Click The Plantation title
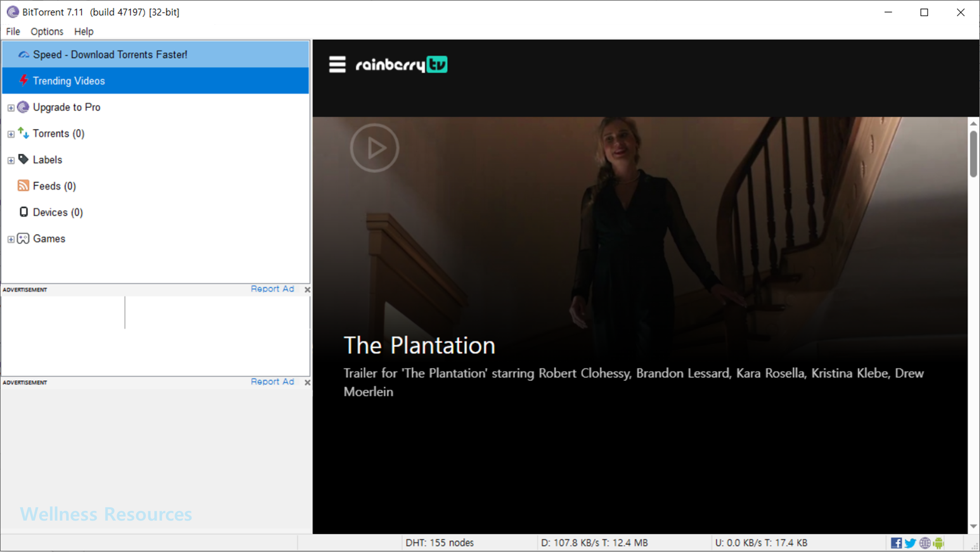This screenshot has height=552, width=980. coord(419,345)
